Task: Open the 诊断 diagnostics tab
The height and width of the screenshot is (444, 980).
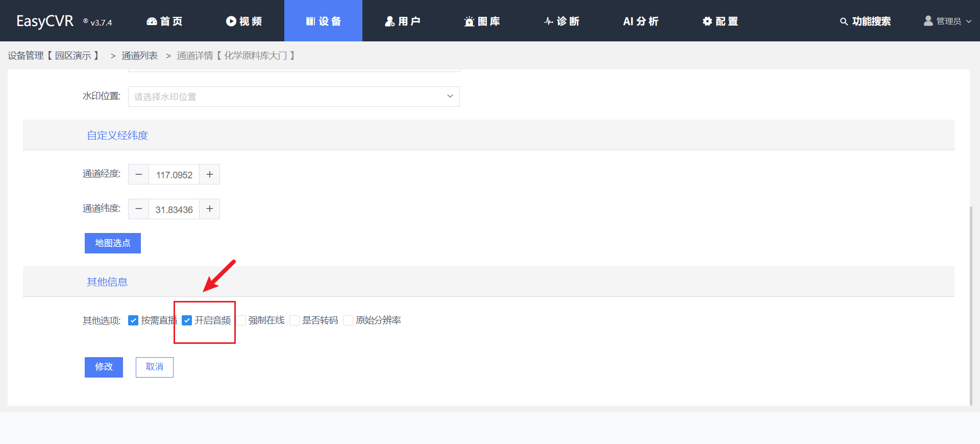Action: [x=561, y=21]
